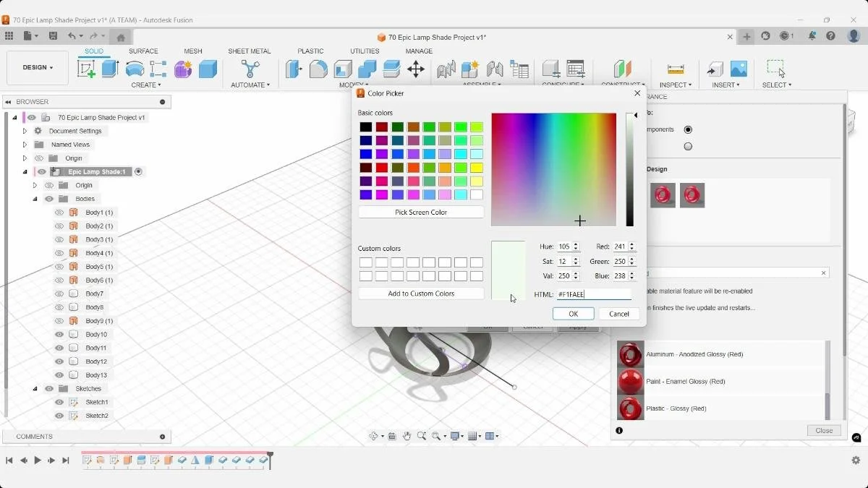Screen dimensions: 868x488
Task: Toggle the Sketch1 visibility eye
Action: coord(59,402)
